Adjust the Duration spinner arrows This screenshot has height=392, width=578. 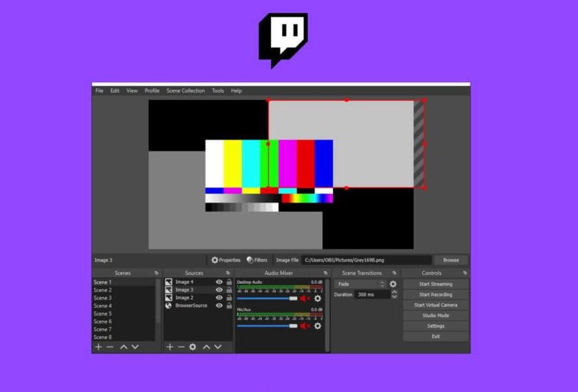click(x=394, y=294)
